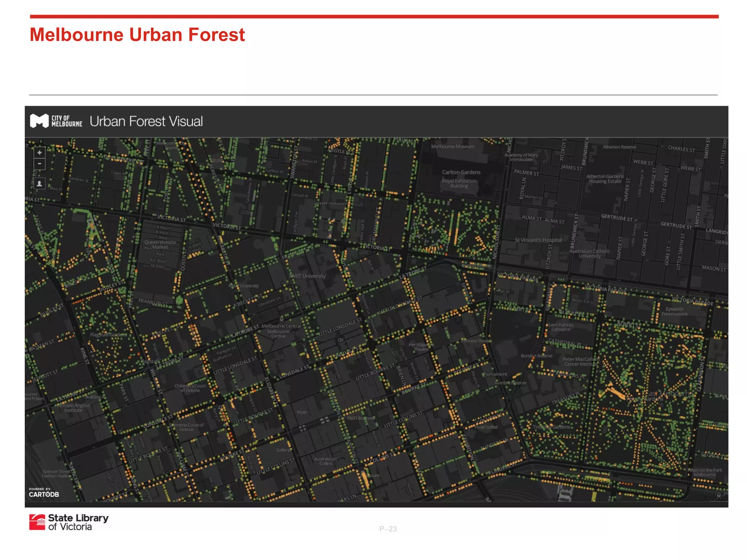Select the 'Myer' map label

click(302, 412)
